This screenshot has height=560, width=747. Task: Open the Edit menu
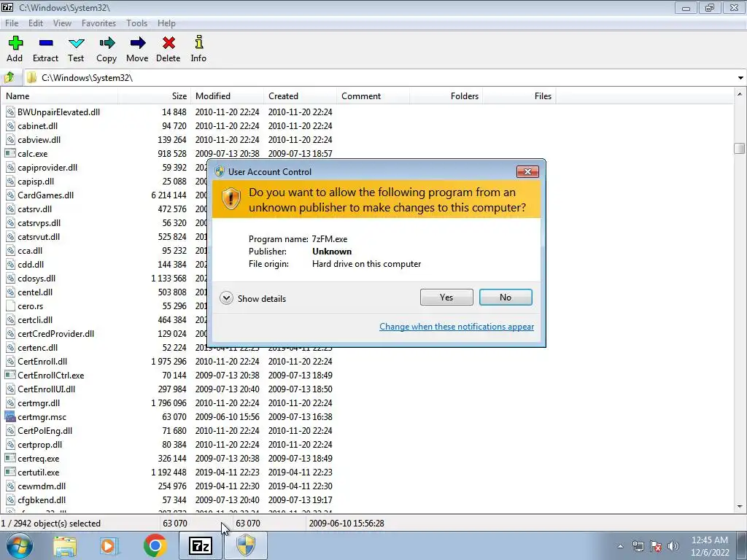[36, 23]
